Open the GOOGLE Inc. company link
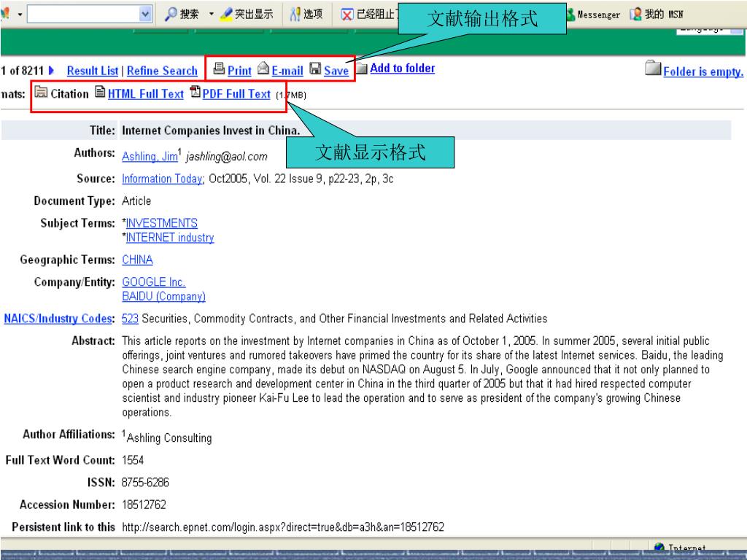747x560 pixels. click(x=153, y=282)
